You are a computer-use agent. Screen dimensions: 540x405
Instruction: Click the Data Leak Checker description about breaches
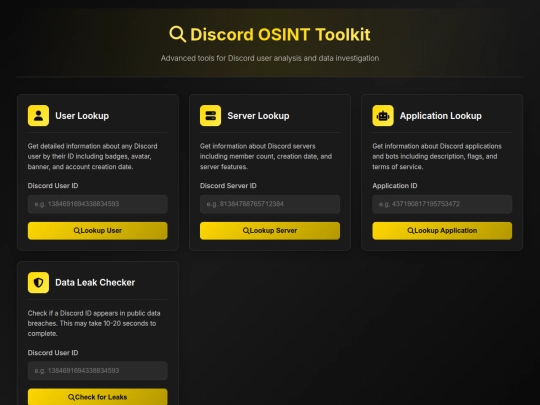[x=94, y=323]
